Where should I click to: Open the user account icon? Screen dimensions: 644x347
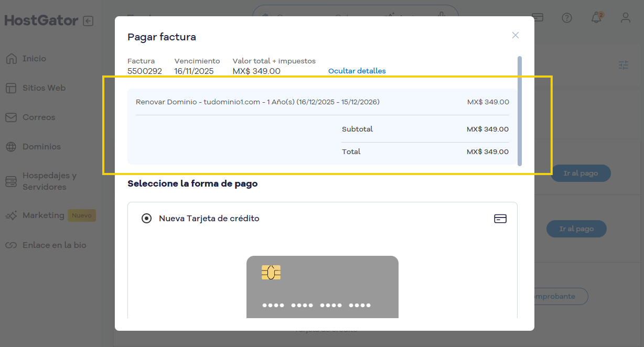[625, 17]
